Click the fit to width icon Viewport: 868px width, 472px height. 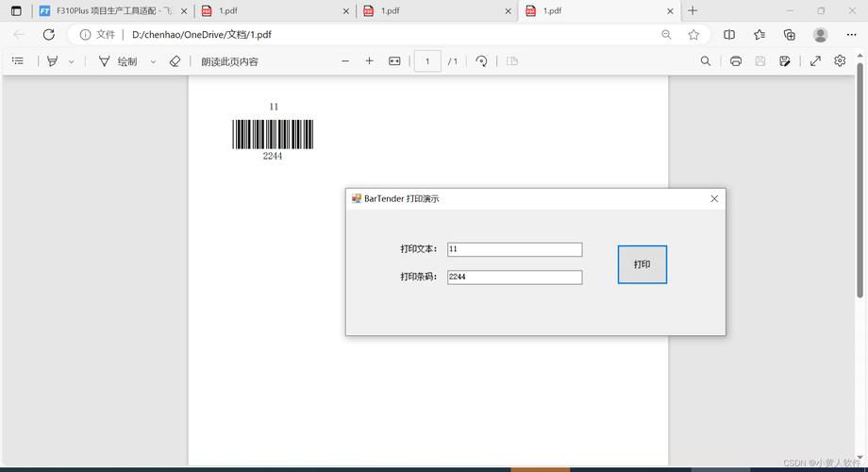pyautogui.click(x=394, y=61)
